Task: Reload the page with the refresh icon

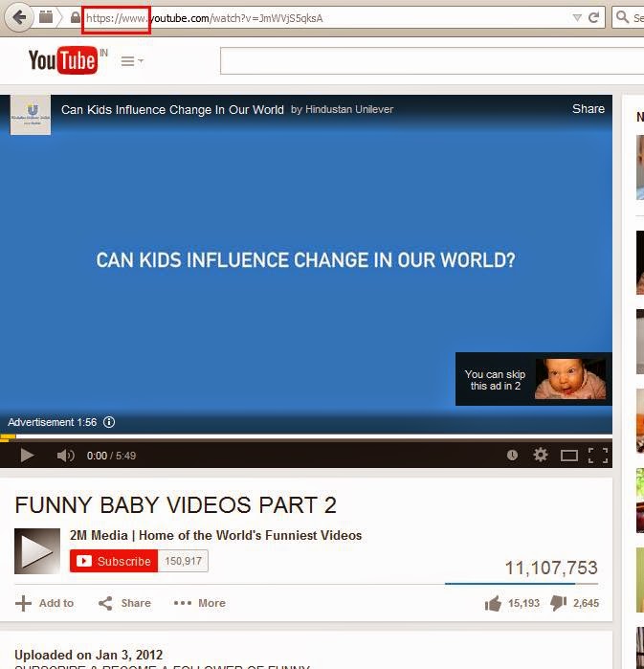Action: pos(593,17)
